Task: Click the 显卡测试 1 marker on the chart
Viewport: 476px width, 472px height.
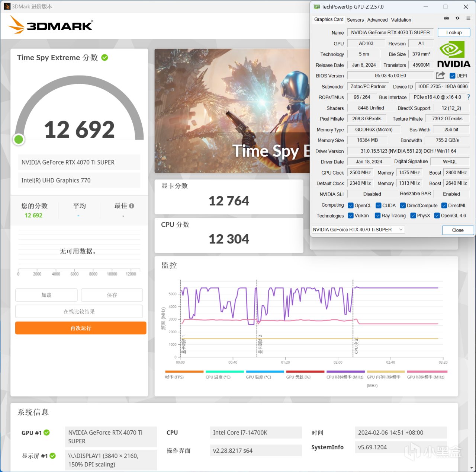Action: pos(183,344)
